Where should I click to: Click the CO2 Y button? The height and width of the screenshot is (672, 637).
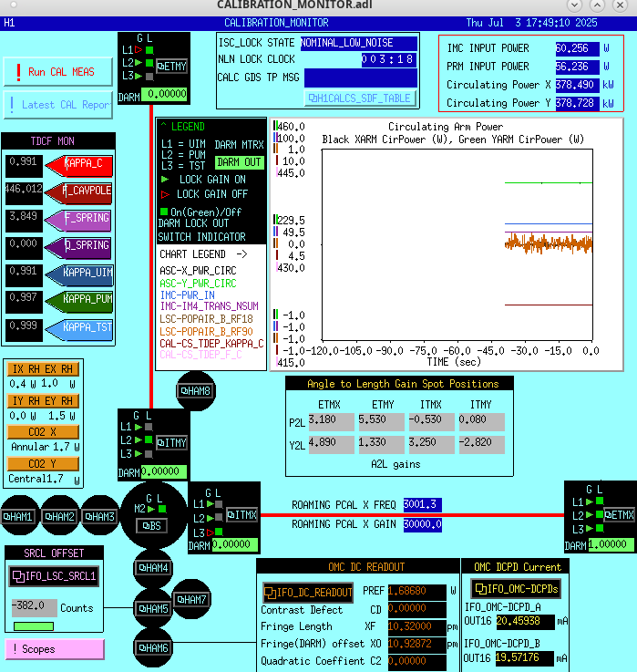click(43, 464)
